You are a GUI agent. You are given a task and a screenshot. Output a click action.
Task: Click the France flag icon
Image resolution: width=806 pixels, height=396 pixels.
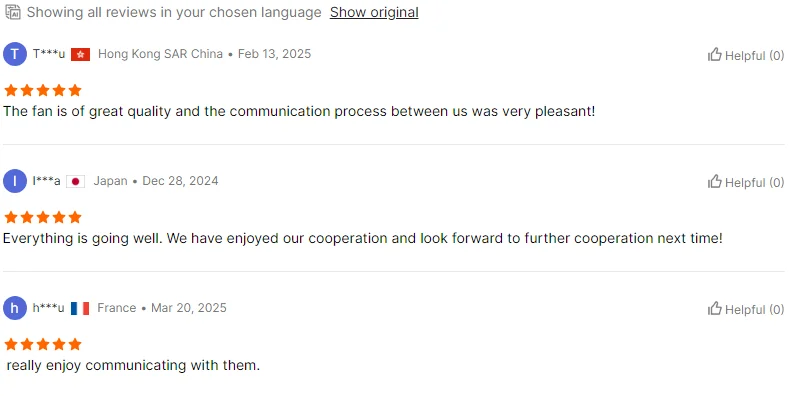click(80, 309)
